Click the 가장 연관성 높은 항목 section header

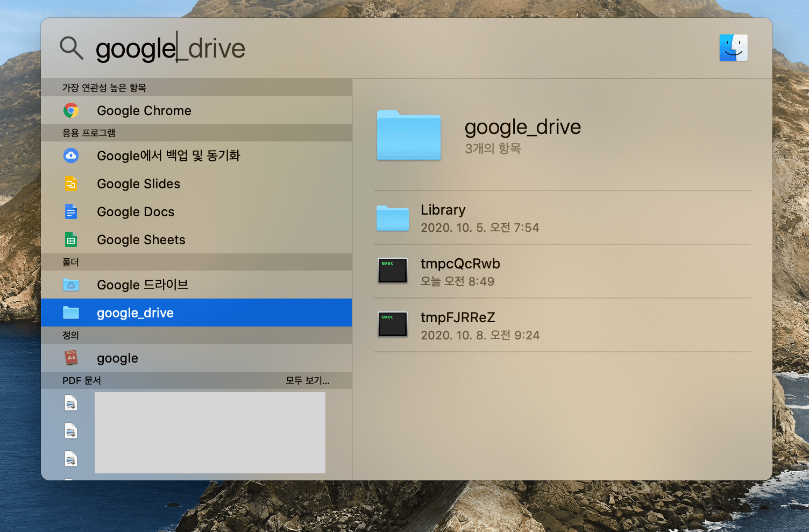click(104, 88)
